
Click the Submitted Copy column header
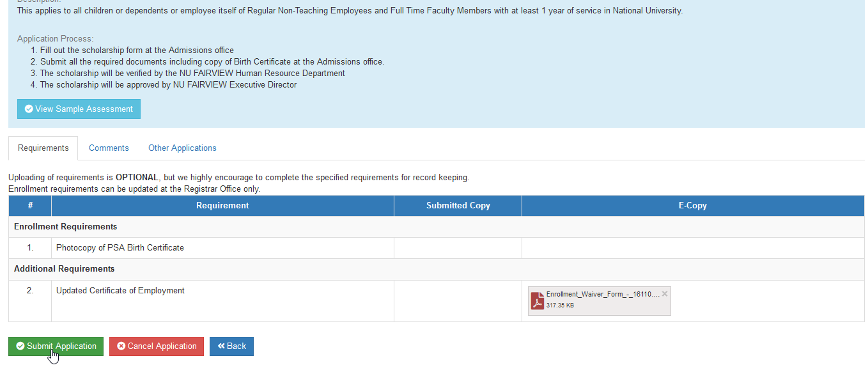pyautogui.click(x=458, y=206)
